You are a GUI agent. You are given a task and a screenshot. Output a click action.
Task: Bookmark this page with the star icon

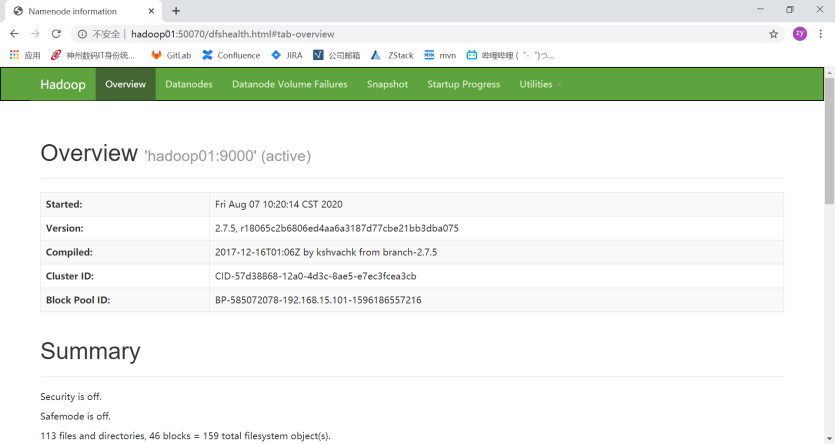(x=773, y=34)
